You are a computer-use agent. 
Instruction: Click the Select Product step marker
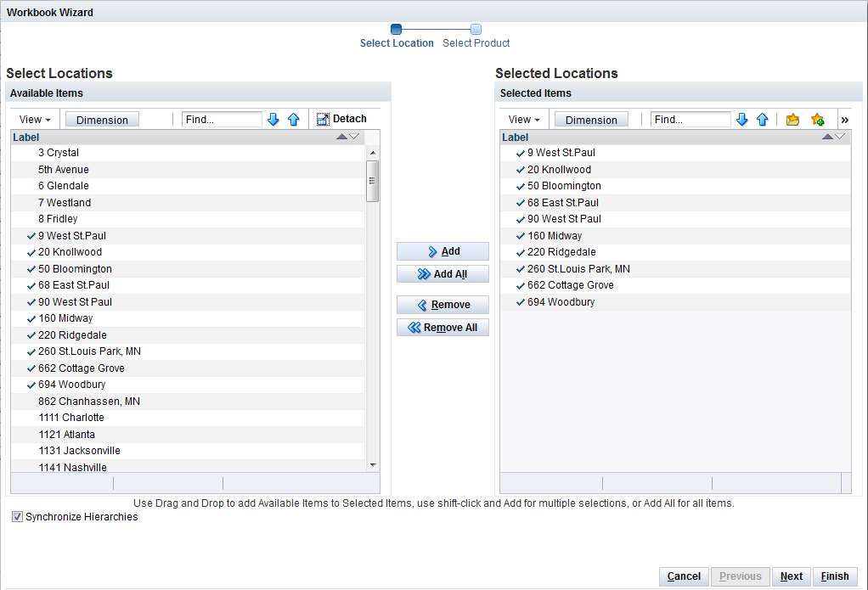point(476,30)
